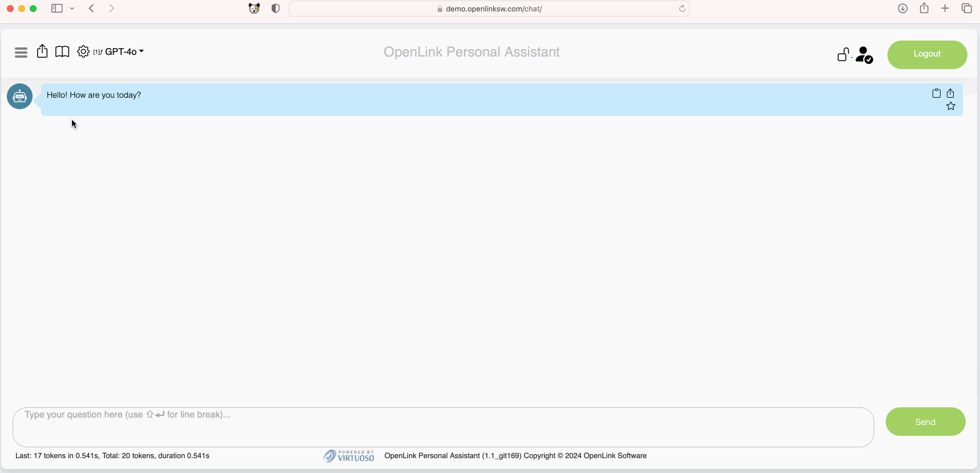The image size is (980, 473).
Task: Open the book icon in the header
Action: point(62,52)
